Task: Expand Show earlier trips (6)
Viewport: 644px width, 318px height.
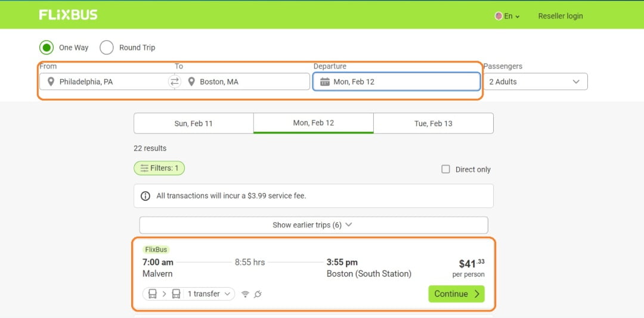Action: click(314, 225)
